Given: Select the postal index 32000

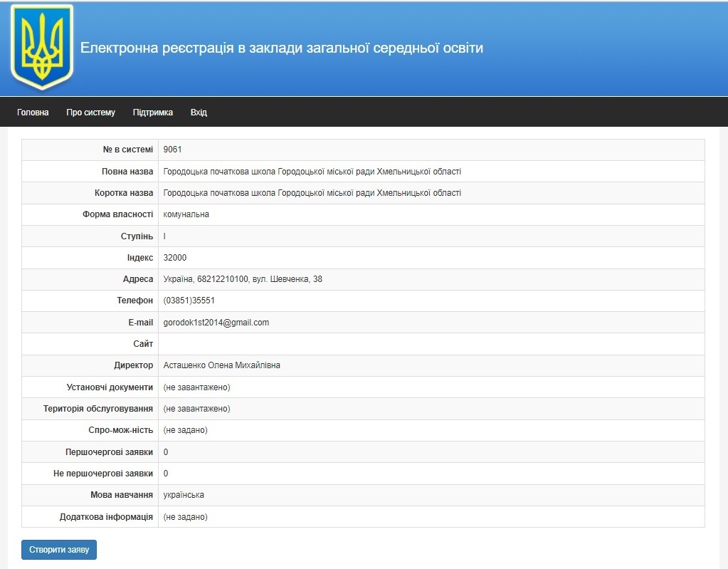Looking at the screenshot, I should pos(175,257).
